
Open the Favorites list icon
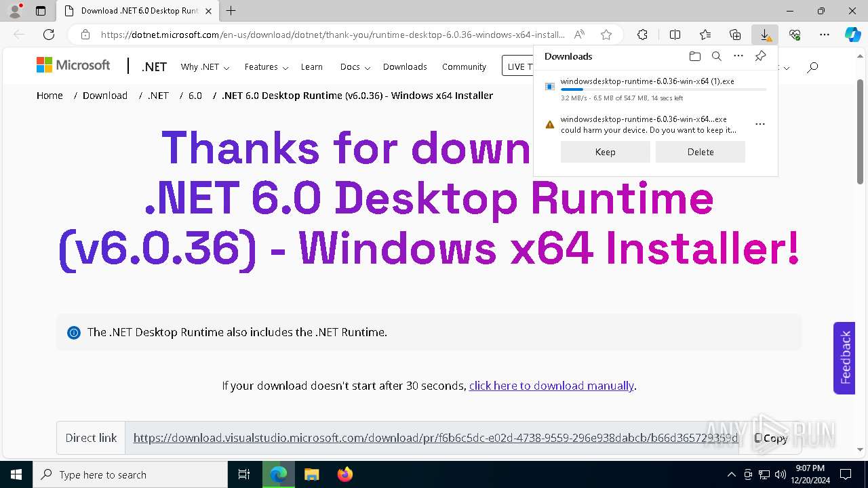coord(705,35)
